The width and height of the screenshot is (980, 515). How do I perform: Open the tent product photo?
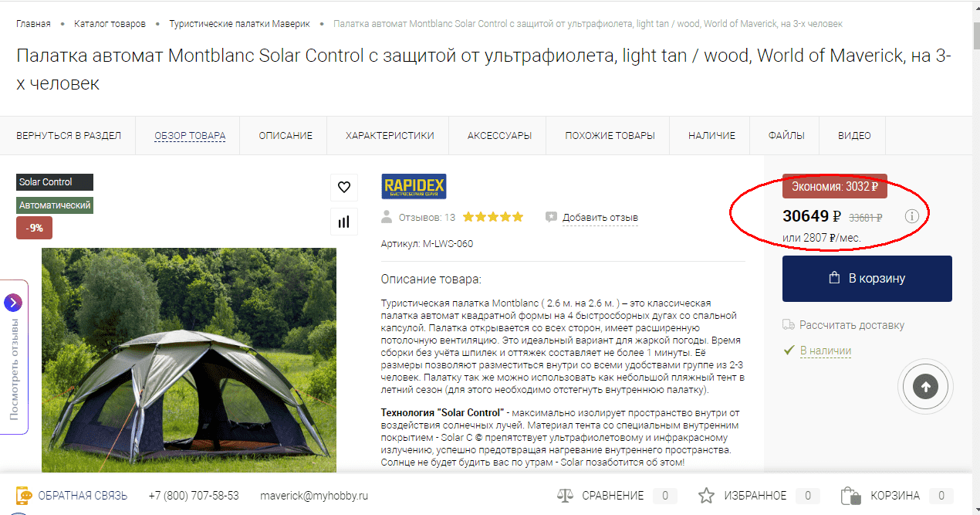coord(189,359)
